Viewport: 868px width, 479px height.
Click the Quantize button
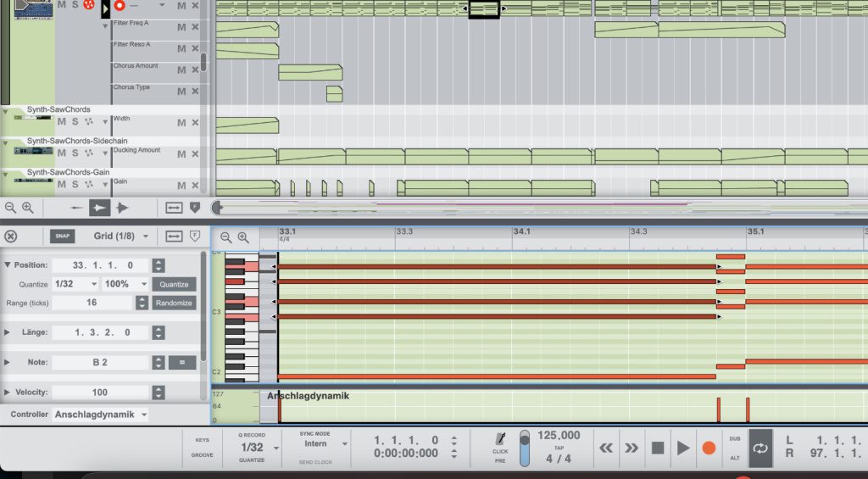tap(174, 284)
